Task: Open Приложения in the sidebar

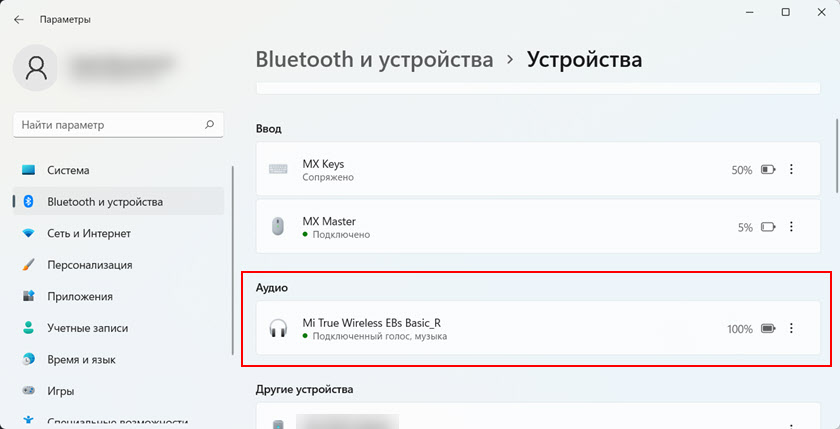Action: [80, 296]
